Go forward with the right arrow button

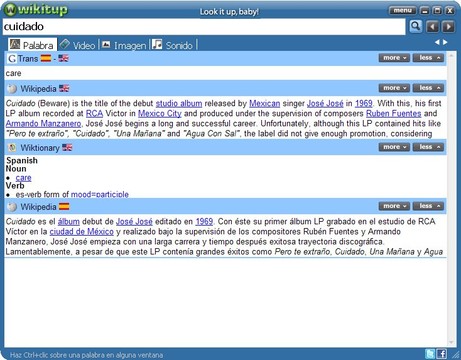[448, 26]
